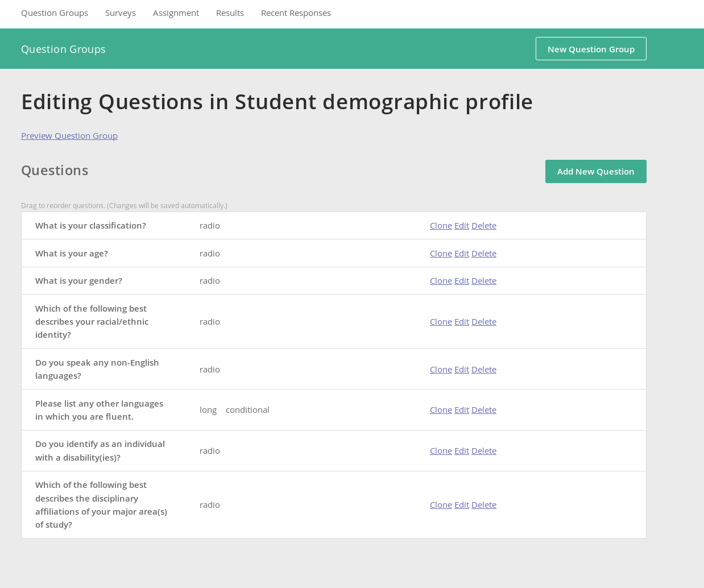Select the major area(s) of study question text
Viewport: 704px width, 588px height.
(x=101, y=504)
